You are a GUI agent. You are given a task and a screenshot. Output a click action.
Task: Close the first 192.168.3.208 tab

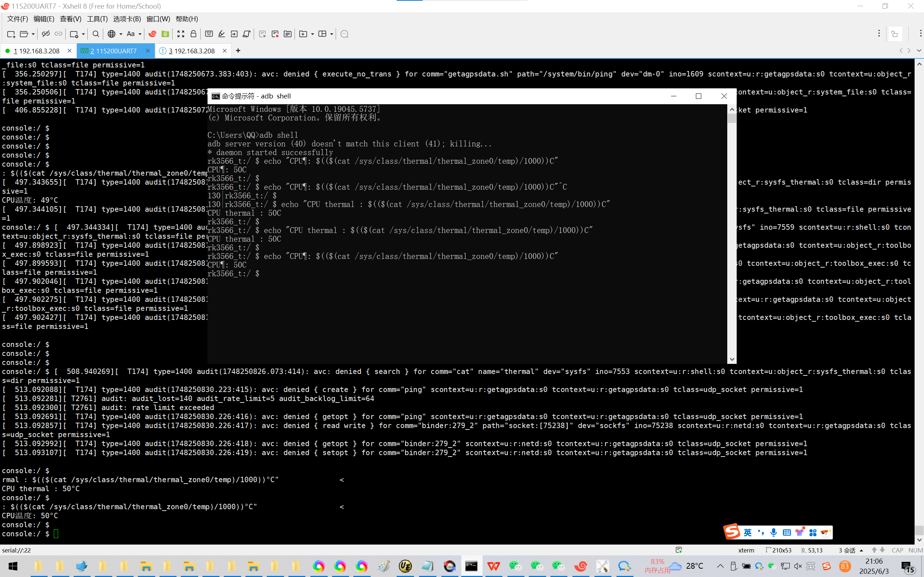point(69,50)
